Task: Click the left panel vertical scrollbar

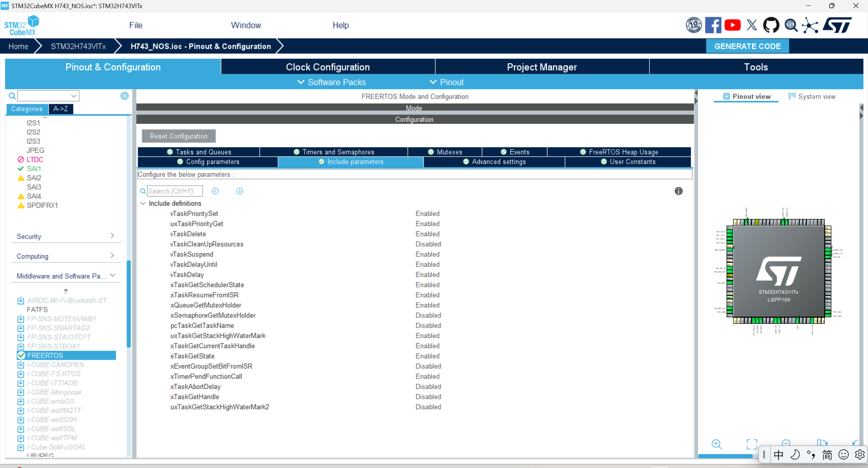Action: pyautogui.click(x=129, y=304)
